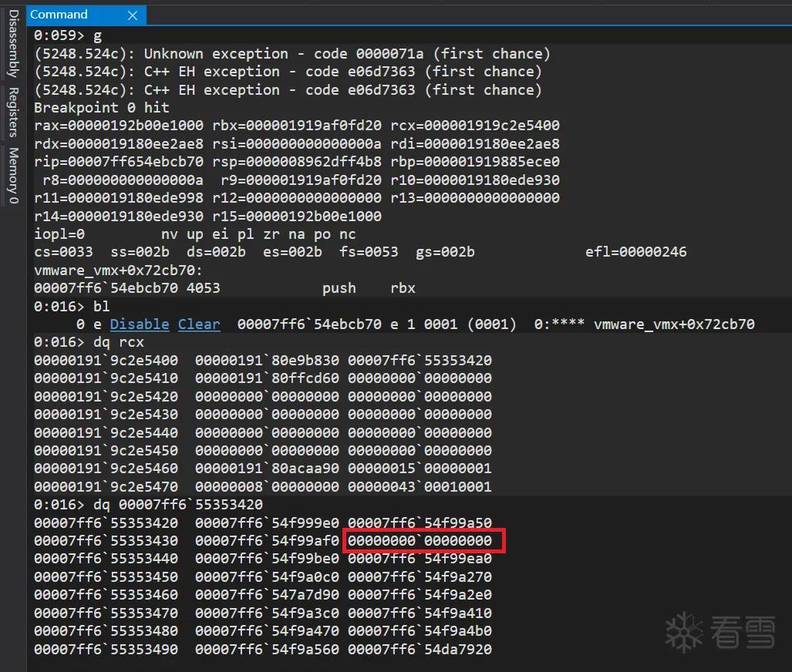Image resolution: width=792 pixels, height=672 pixels.
Task: Open the Registers side panel
Action: point(13,112)
